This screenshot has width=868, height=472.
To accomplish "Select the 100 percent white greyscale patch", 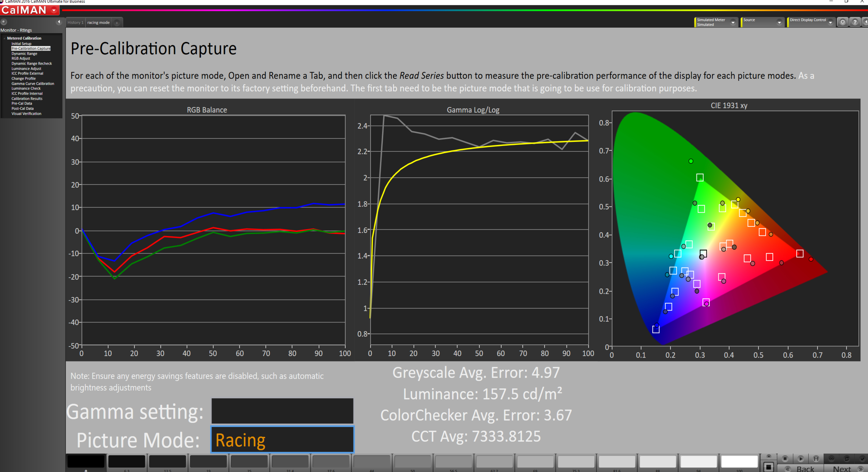I will click(739, 462).
